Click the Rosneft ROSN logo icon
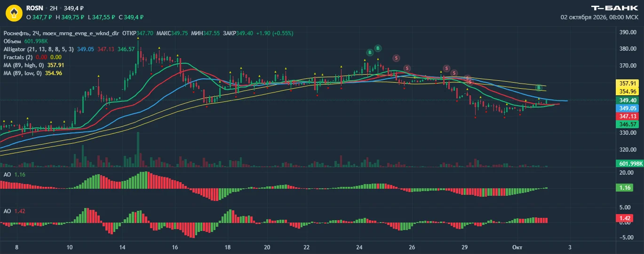Viewport: 644px width, 254px height. (x=14, y=13)
